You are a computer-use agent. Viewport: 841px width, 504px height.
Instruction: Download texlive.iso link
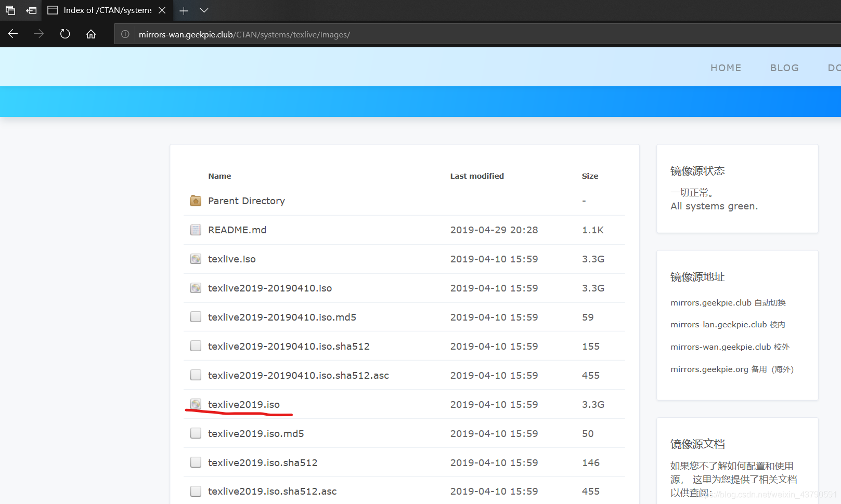[x=232, y=259]
